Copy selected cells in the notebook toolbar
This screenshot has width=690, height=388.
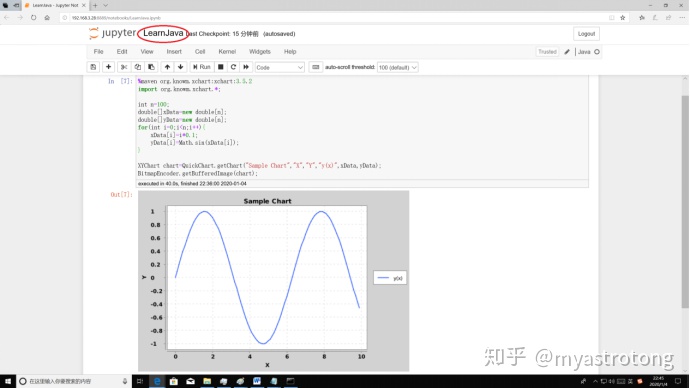coord(138,67)
